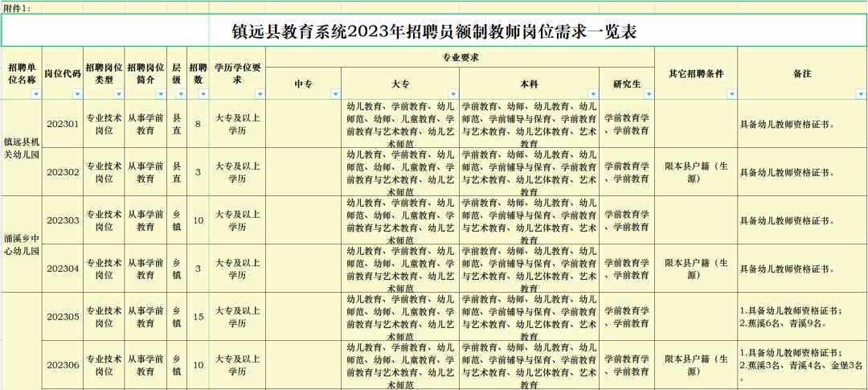
Task: Open the 其它招聘条件 filter dropdown
Action: pyautogui.click(x=732, y=94)
